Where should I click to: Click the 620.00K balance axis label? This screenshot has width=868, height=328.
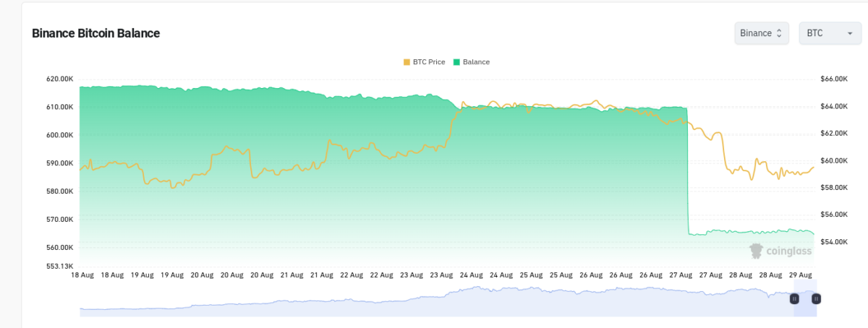(59, 79)
